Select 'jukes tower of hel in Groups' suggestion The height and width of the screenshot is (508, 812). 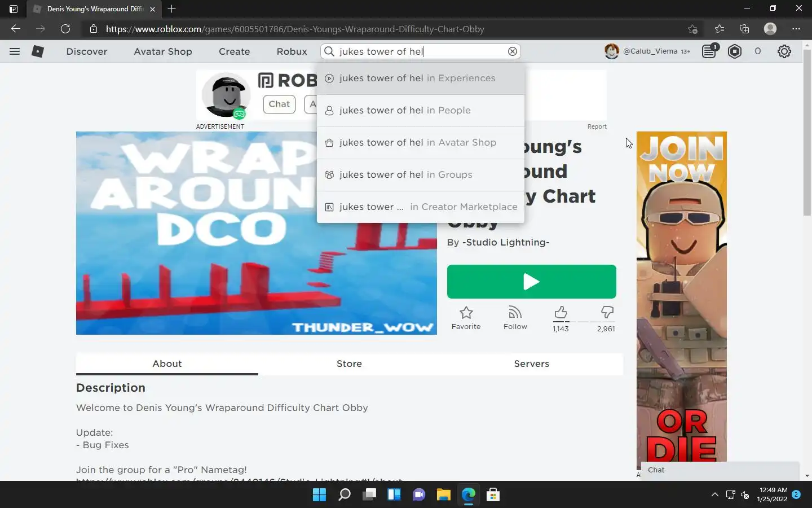[421, 175]
